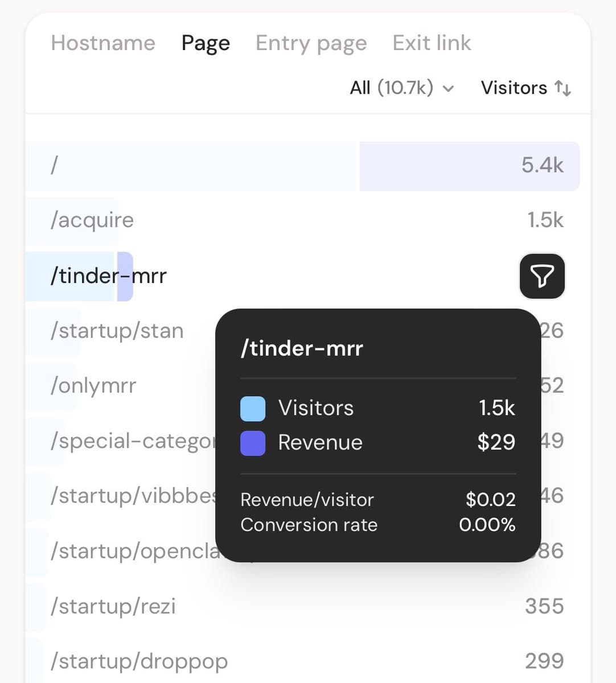Open the /startup/droppop row
616x683 pixels.
[x=303, y=661]
